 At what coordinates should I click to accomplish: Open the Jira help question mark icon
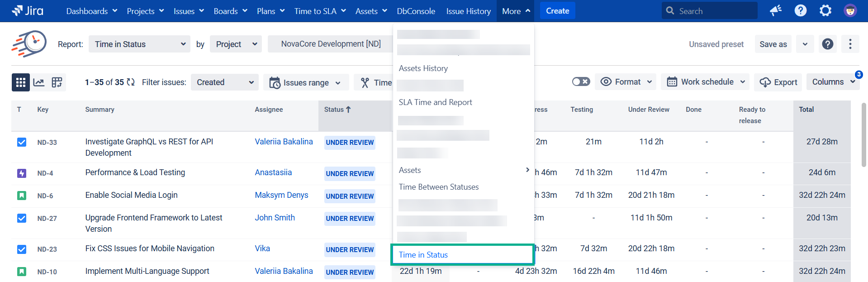point(801,11)
